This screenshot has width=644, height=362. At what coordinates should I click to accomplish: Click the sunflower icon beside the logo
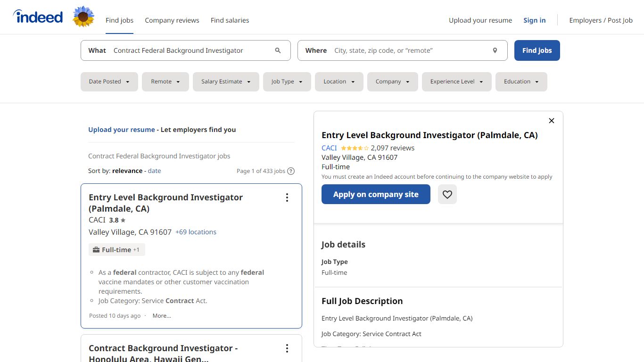(x=83, y=17)
